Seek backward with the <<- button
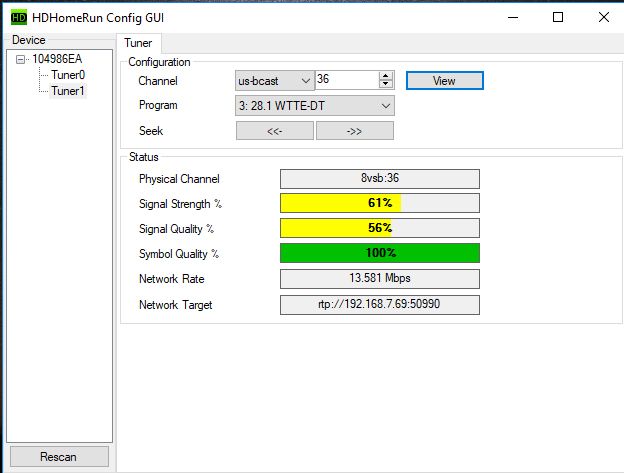This screenshot has height=473, width=624. click(x=274, y=130)
